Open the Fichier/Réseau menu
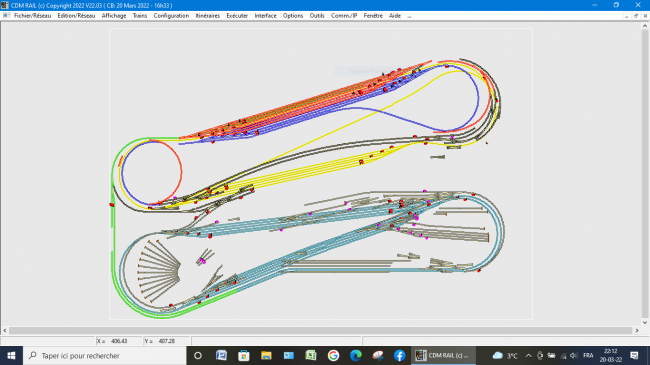The image size is (650, 365). [32, 16]
